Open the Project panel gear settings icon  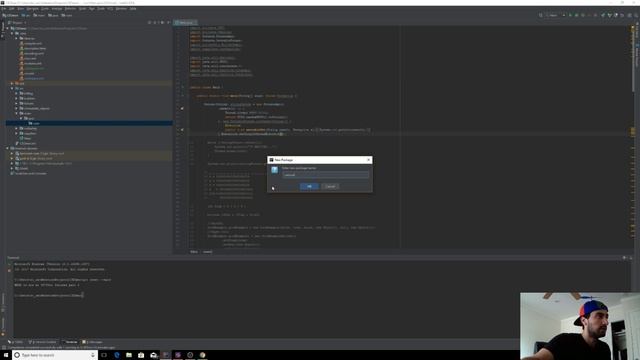tap(162, 22)
